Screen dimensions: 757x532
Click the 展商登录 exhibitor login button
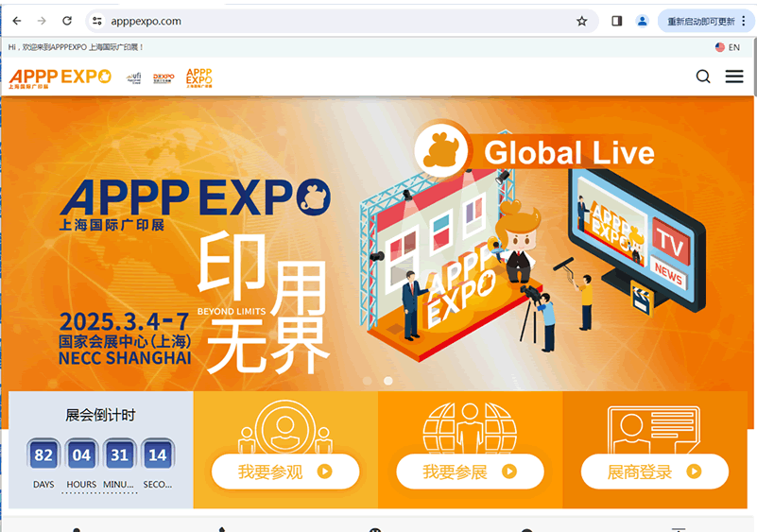coord(655,472)
